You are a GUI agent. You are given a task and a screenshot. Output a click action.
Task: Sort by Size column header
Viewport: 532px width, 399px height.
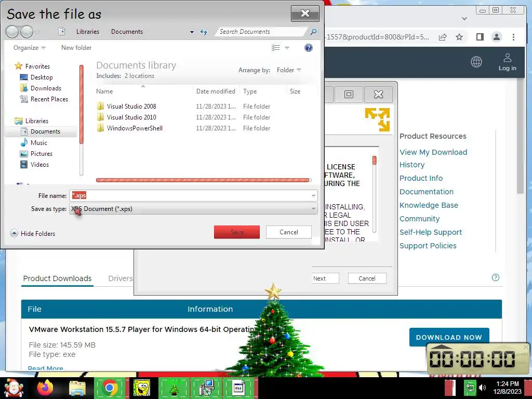tap(295, 91)
